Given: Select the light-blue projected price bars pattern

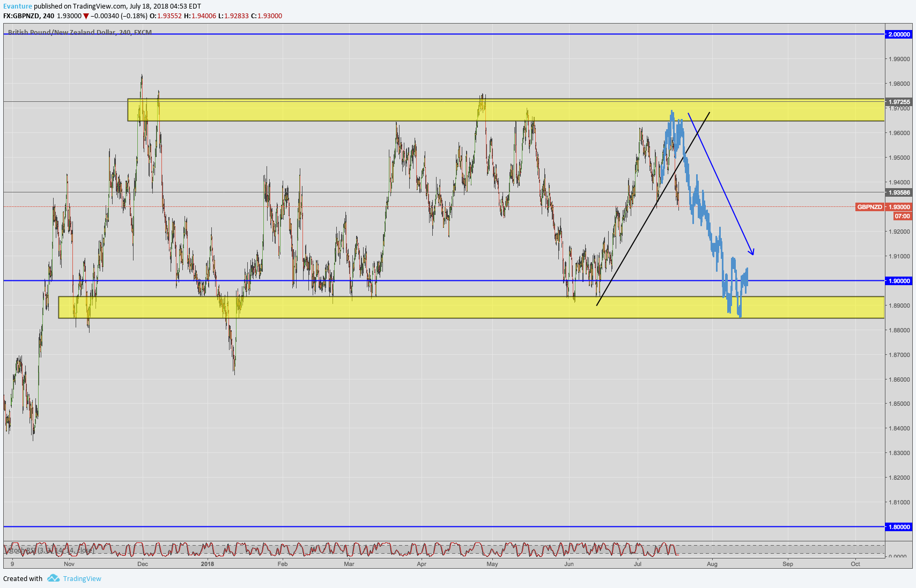Looking at the screenshot, I should pos(704,213).
